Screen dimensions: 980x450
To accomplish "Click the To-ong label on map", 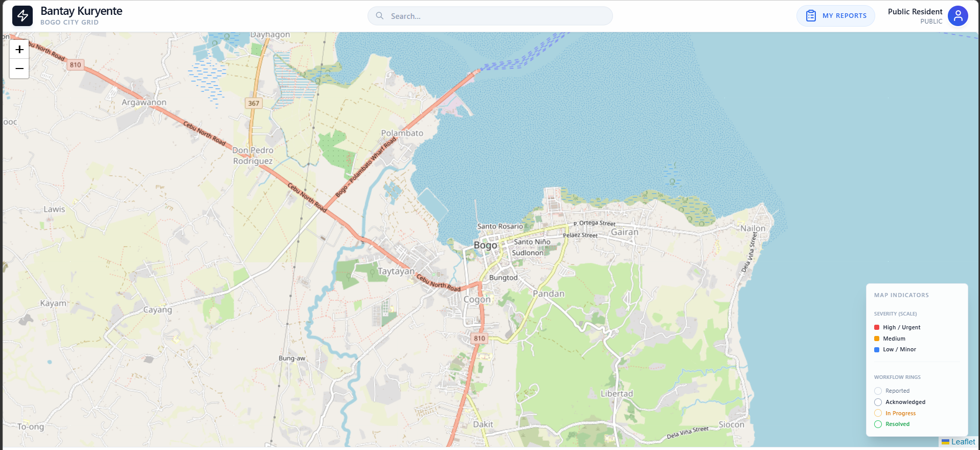I will pyautogui.click(x=31, y=426).
